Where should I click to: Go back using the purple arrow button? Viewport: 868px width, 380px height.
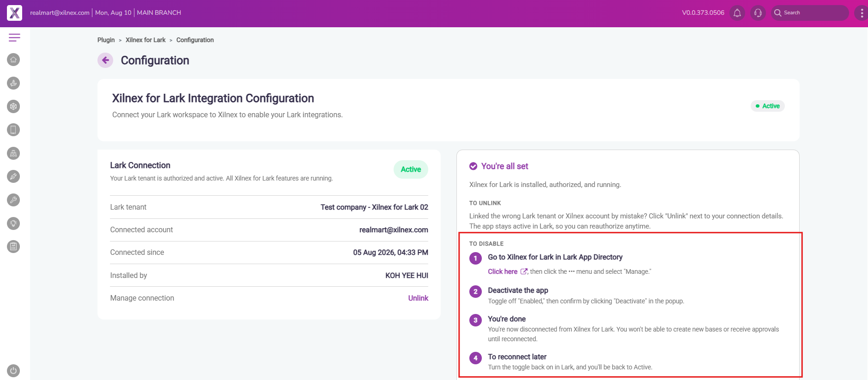[105, 60]
